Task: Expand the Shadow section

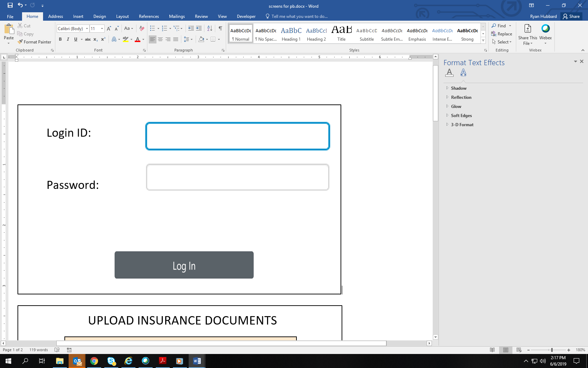Action: (458, 88)
